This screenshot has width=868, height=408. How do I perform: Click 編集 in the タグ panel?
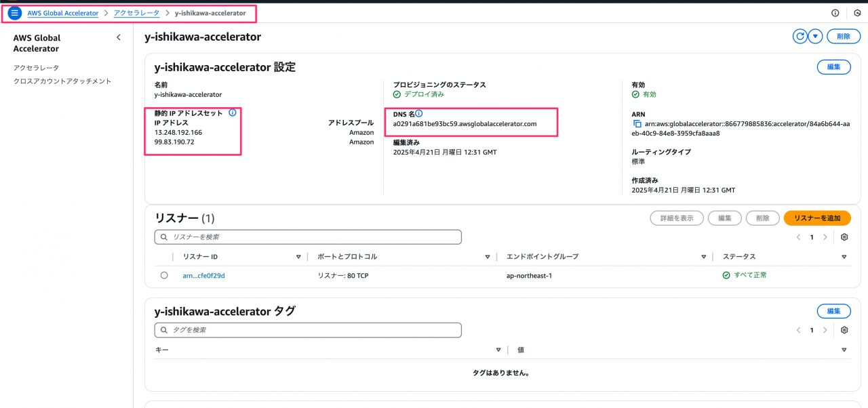coord(833,311)
